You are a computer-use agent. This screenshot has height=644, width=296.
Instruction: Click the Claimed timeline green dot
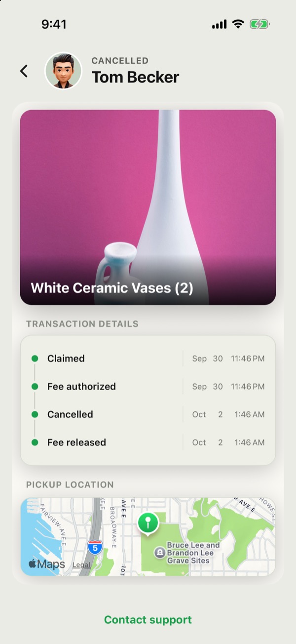click(35, 359)
